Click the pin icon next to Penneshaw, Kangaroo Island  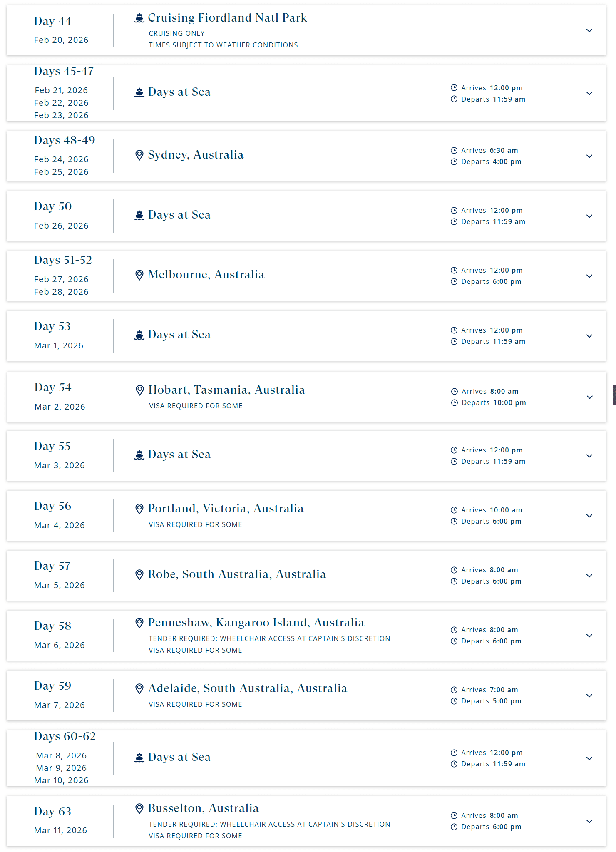click(139, 623)
